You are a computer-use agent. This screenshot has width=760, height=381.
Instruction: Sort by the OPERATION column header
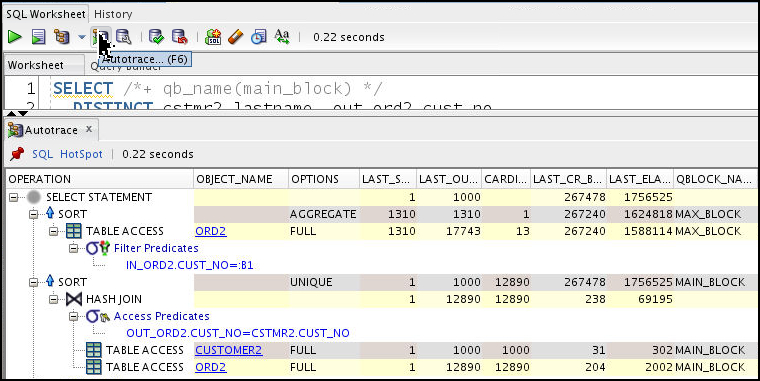(x=99, y=179)
